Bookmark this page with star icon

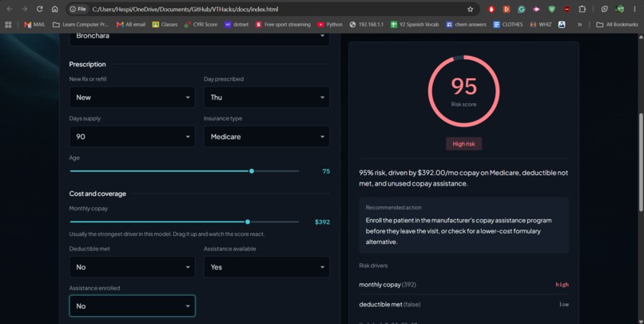(470, 9)
